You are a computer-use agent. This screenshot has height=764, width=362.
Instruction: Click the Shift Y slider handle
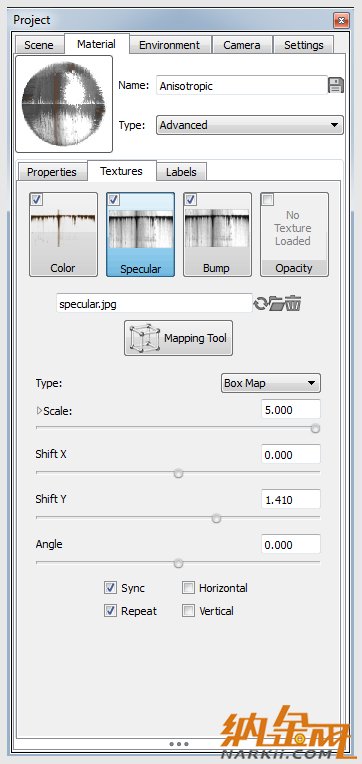[x=216, y=518]
